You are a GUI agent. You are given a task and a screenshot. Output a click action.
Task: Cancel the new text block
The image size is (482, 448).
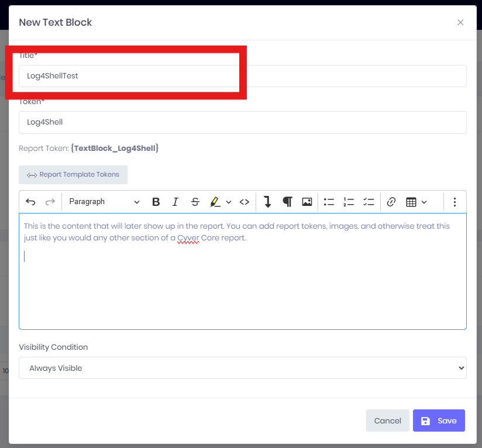coord(388,421)
